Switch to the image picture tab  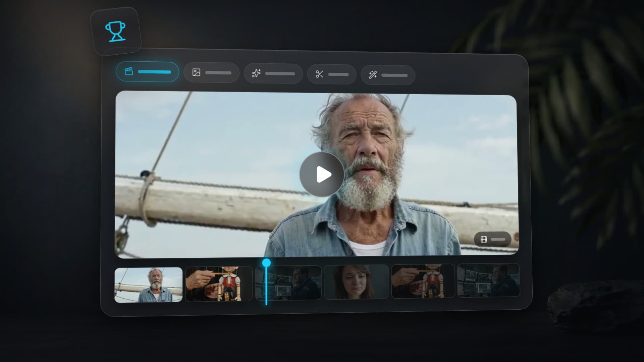(211, 73)
